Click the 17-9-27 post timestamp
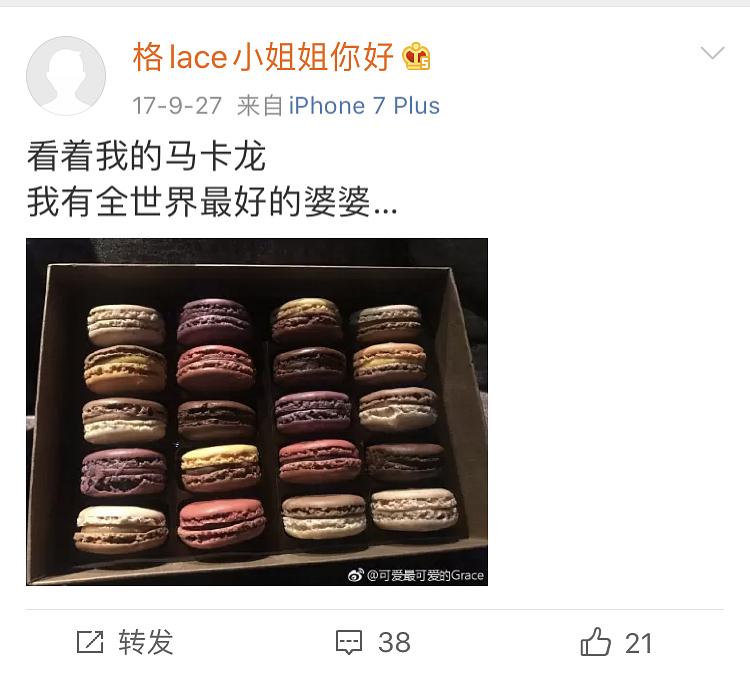The height and width of the screenshot is (674, 750). (177, 106)
